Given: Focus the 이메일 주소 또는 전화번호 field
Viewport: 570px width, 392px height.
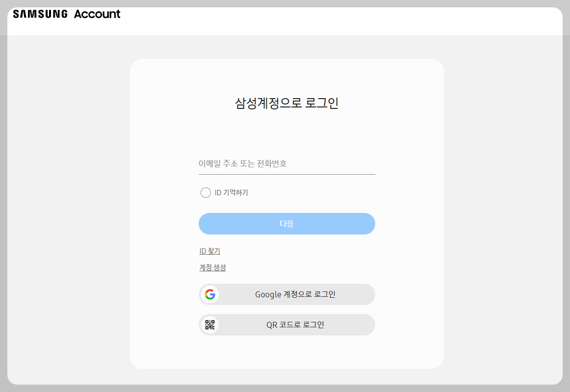Looking at the screenshot, I should pos(287,164).
